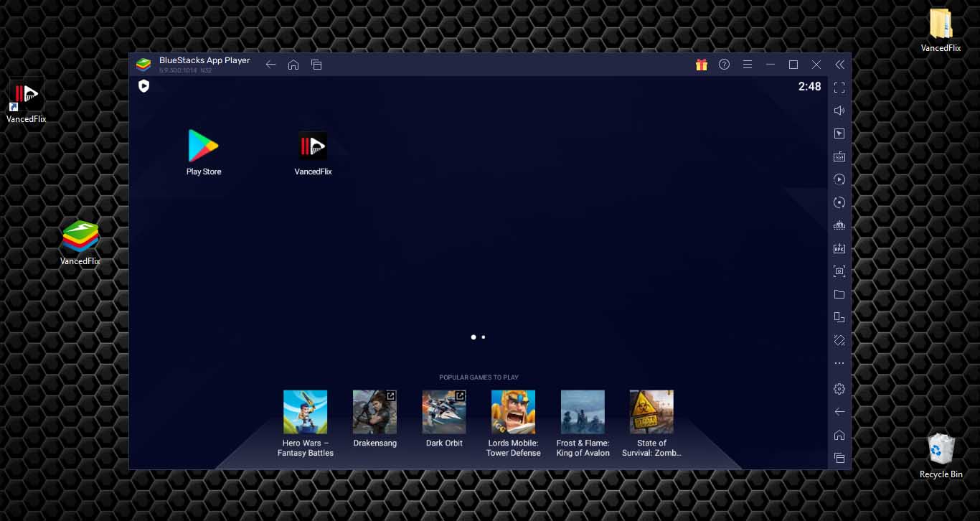Screen dimensions: 980x521
Task: Click BlueStacks App Player title text
Action: pos(204,60)
